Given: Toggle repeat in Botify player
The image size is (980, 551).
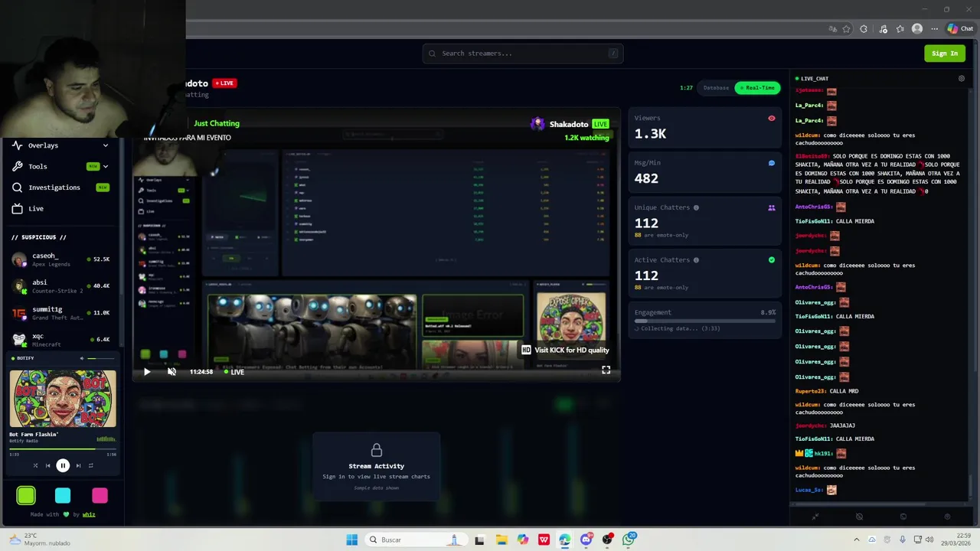Looking at the screenshot, I should click(90, 465).
